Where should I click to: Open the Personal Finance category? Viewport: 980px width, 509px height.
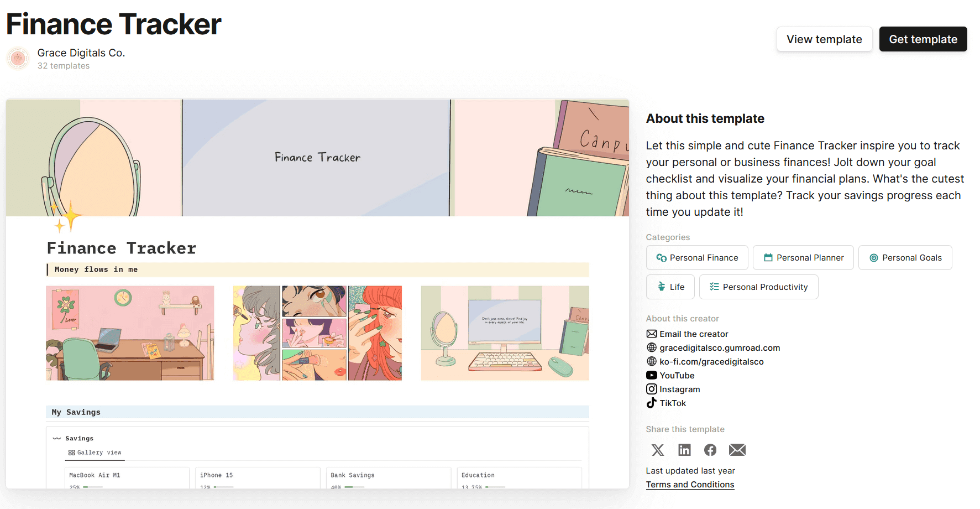(697, 258)
